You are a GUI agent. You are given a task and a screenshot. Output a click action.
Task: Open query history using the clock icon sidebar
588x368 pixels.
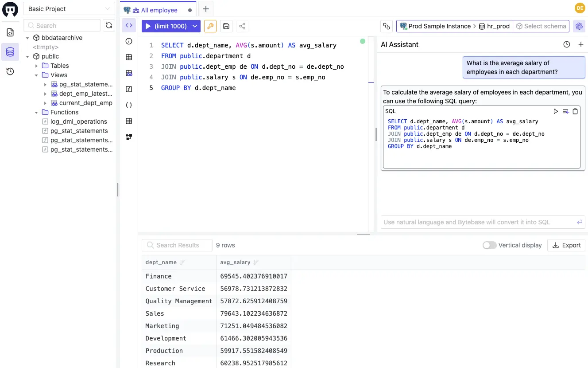click(11, 71)
